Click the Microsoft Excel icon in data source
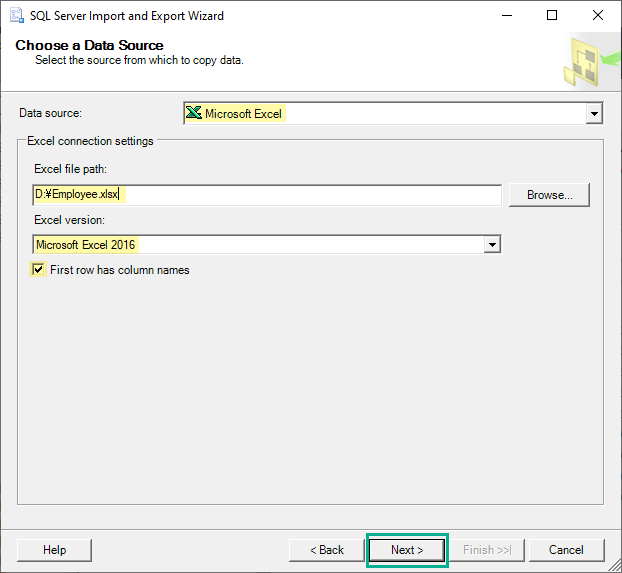Image resolution: width=622 pixels, height=573 pixels. click(194, 113)
